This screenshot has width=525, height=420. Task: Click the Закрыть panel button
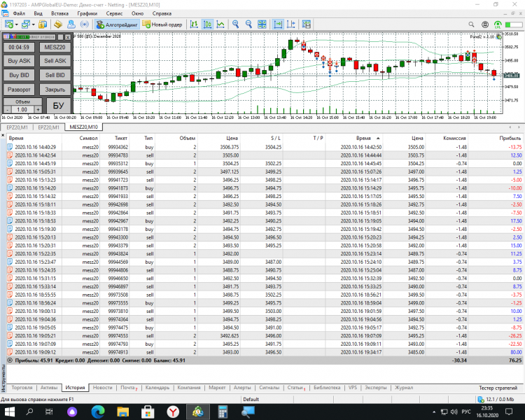point(55,90)
